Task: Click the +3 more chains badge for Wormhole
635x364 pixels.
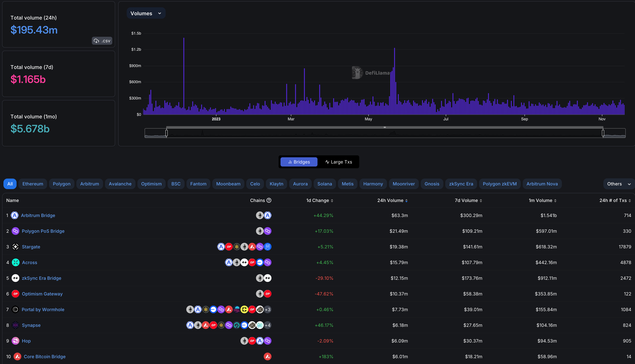Action: coord(267,309)
